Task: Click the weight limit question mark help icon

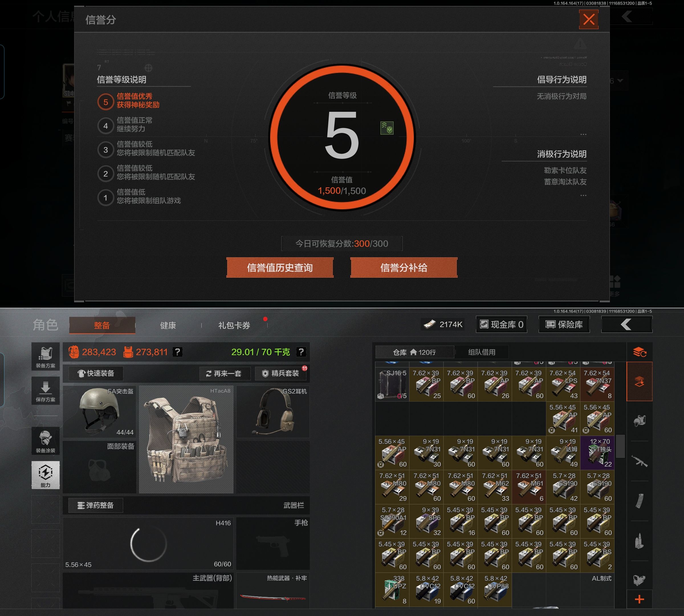Action: pyautogui.click(x=301, y=352)
